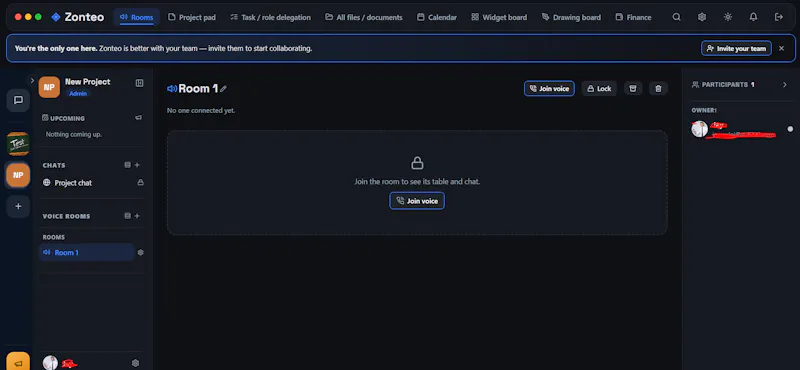Click the calendar icon next to Upcoming

45,118
